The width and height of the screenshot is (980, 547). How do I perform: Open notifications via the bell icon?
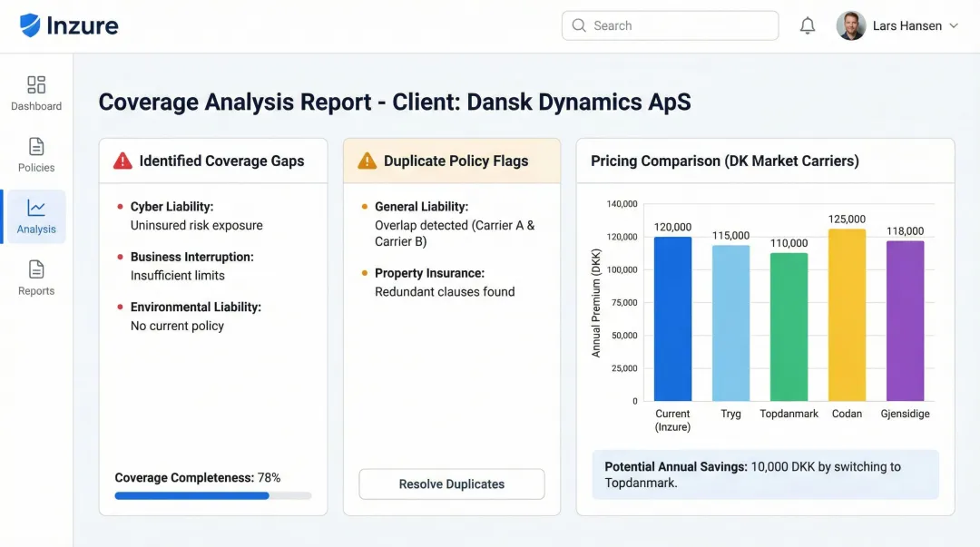pyautogui.click(x=808, y=25)
